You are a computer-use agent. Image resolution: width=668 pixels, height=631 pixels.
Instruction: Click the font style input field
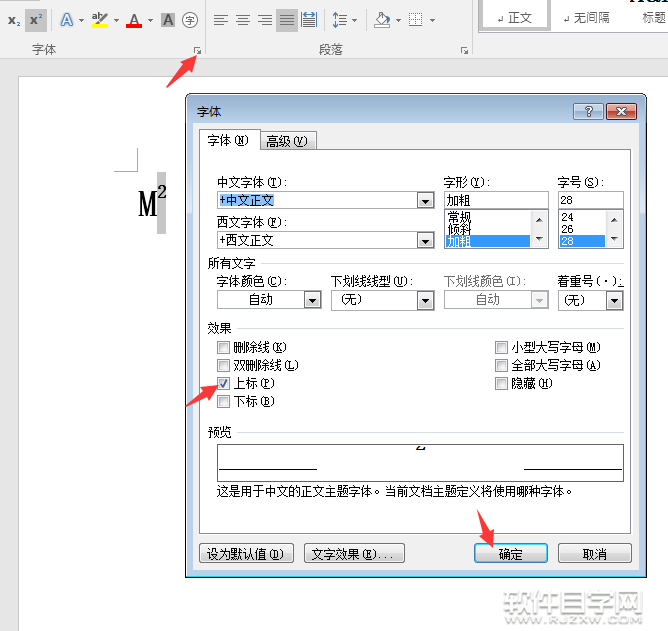(496, 200)
